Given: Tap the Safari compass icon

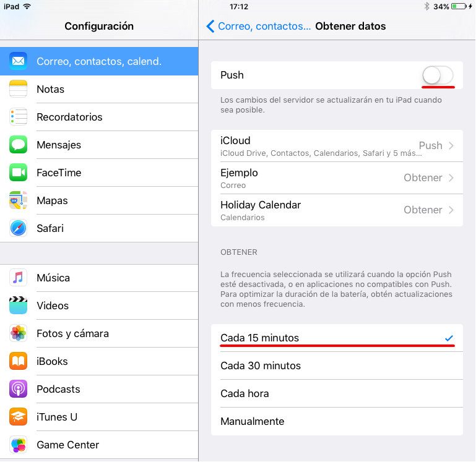Looking at the screenshot, I should pos(18,228).
